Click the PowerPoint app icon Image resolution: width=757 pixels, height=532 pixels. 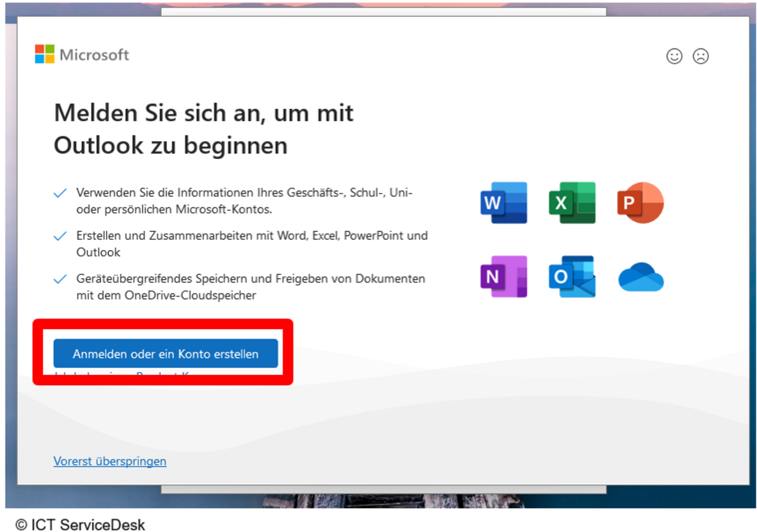click(x=640, y=202)
